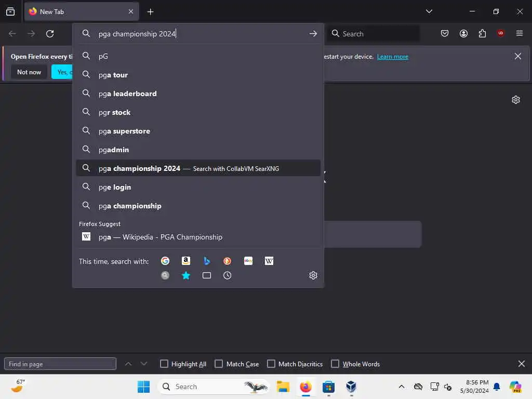Search this time with eBay
This screenshot has height=399, width=532.
tap(248, 261)
